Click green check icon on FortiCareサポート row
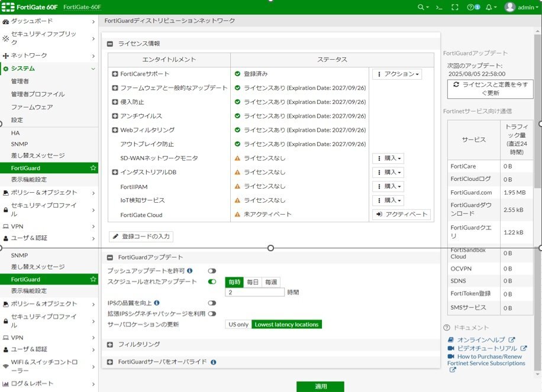This screenshot has height=392, width=542. (237, 73)
